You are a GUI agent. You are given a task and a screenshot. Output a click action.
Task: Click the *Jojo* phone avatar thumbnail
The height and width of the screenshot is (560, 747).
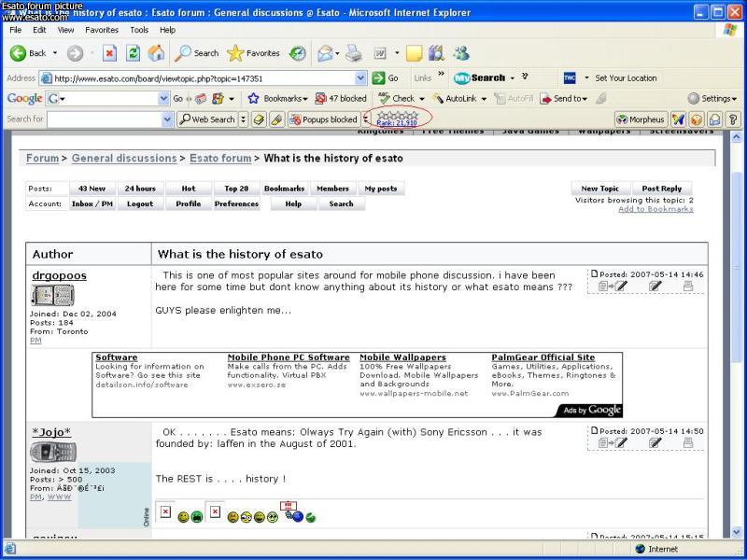point(53,452)
